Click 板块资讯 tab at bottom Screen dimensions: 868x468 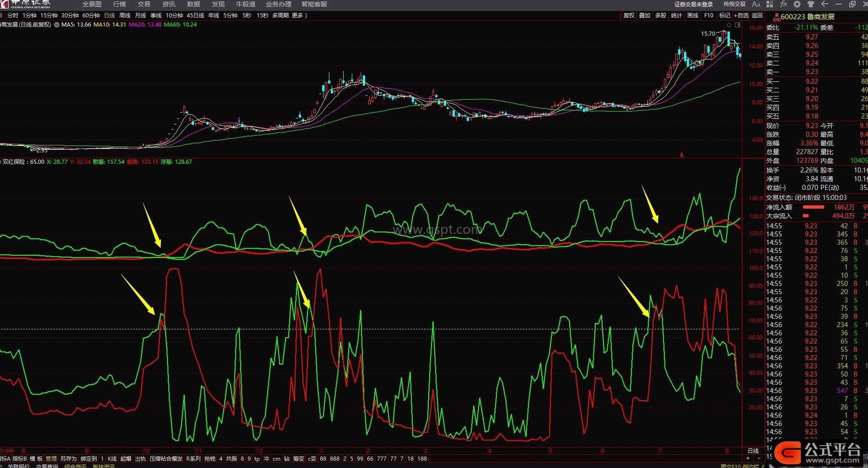tap(104, 466)
